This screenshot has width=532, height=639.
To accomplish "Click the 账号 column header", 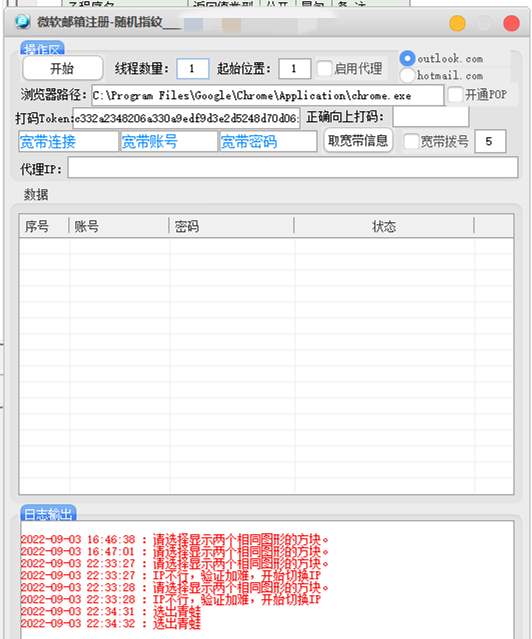I will (x=119, y=226).
